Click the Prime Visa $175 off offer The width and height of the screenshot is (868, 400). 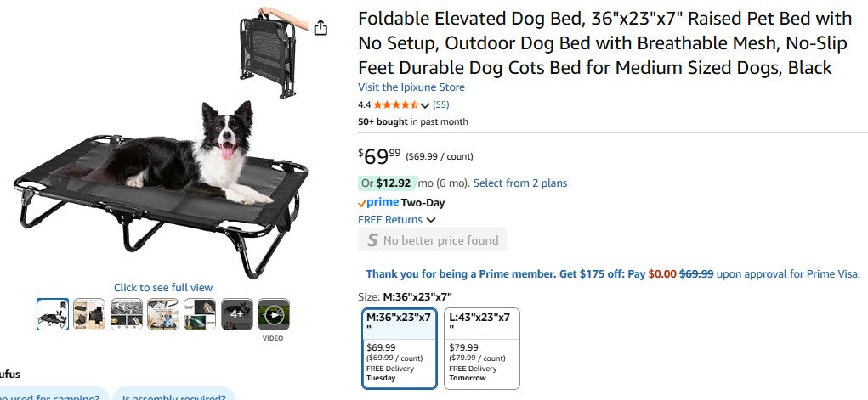pos(612,274)
